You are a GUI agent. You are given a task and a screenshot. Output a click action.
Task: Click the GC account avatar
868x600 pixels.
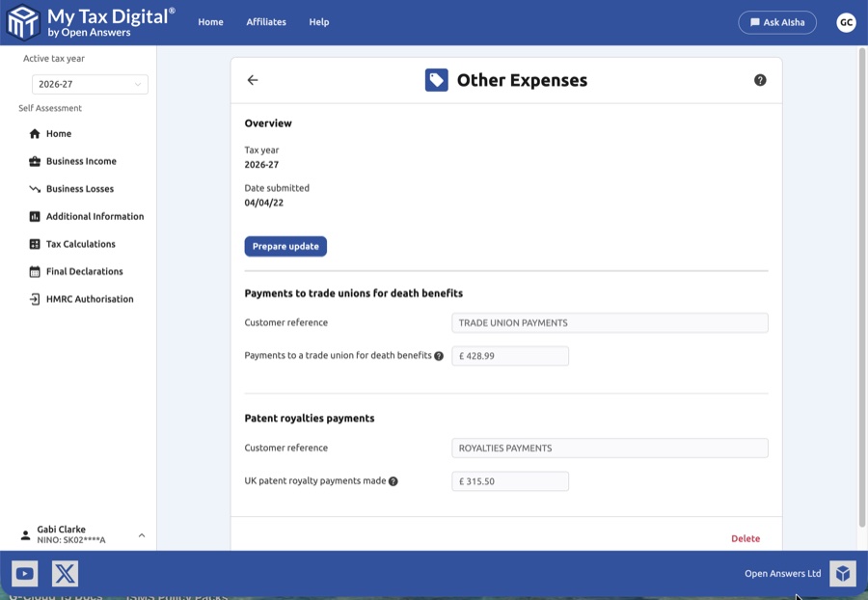(x=846, y=21)
